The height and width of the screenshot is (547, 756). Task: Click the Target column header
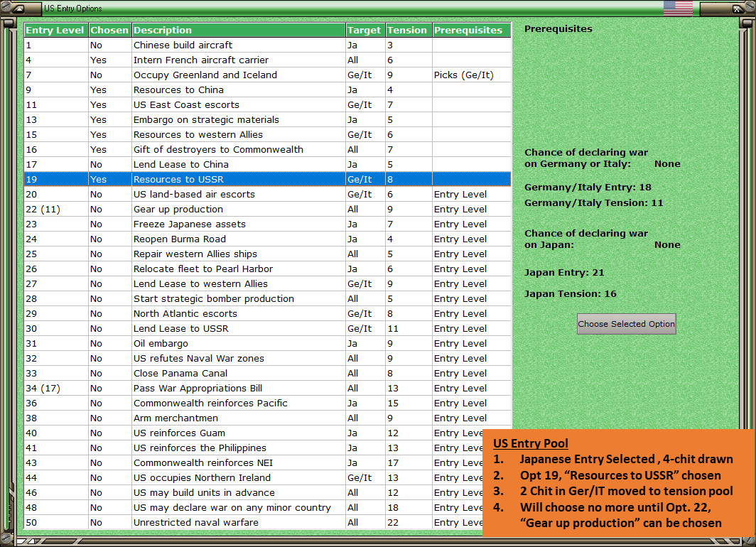point(365,30)
